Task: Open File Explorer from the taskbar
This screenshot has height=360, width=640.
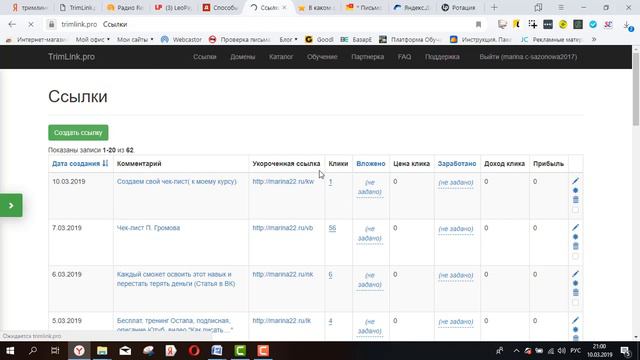Action: 102,351
